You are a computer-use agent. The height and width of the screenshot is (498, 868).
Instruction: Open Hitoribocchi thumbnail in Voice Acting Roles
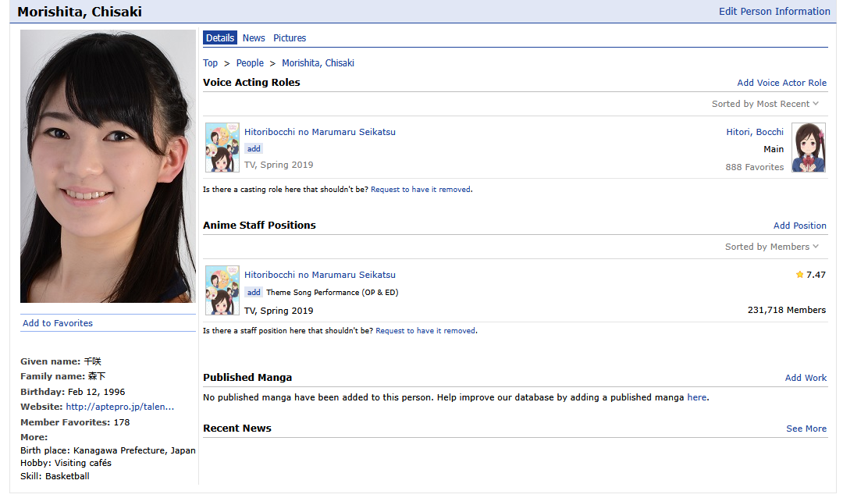(222, 148)
